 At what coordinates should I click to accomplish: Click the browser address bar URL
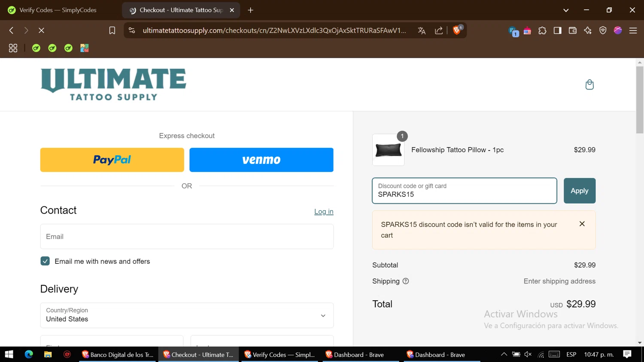click(274, 30)
